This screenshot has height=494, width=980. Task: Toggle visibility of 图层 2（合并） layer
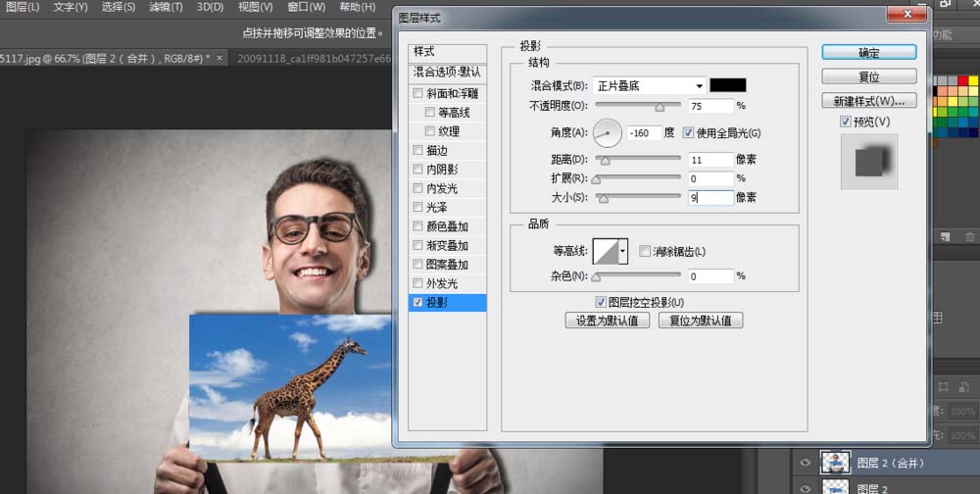click(x=805, y=463)
